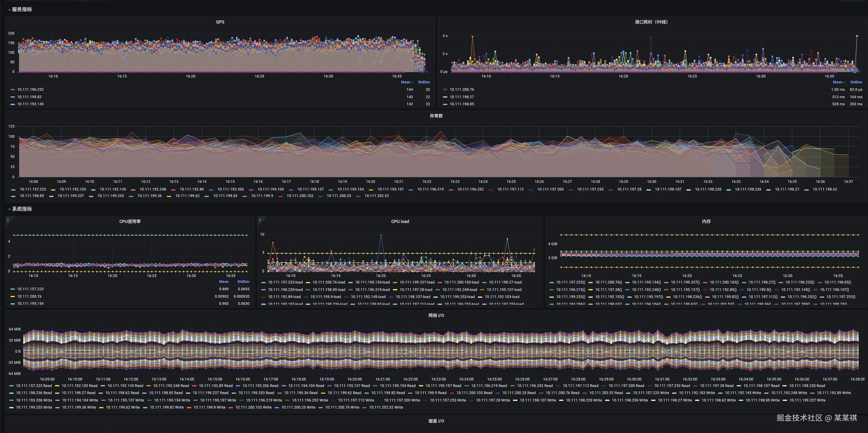Image resolution: width=868 pixels, height=433 pixels.
Task: Click color swatch of 10.111.157.223-load in CPU load legend
Action: point(263,282)
